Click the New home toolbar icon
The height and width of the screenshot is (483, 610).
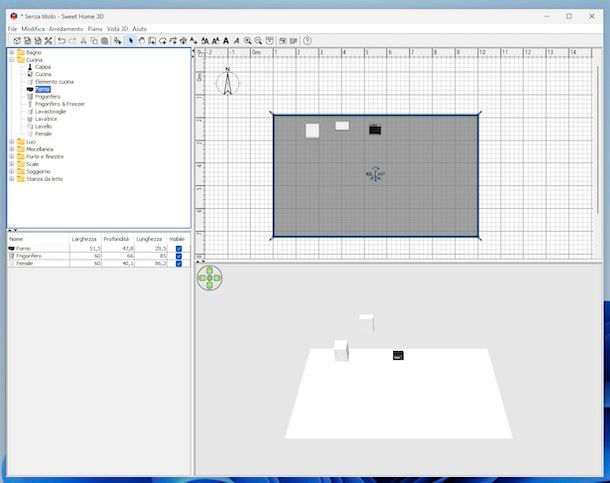[17, 40]
